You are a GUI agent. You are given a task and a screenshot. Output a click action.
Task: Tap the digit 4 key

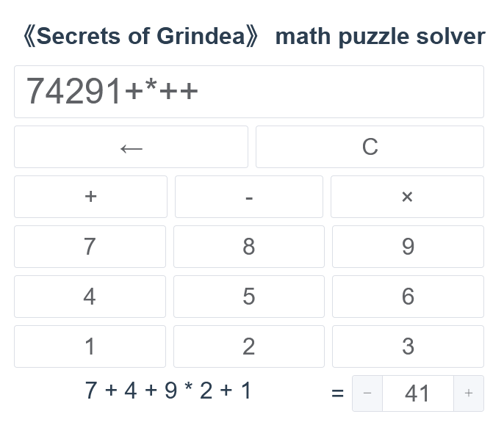[x=90, y=297]
